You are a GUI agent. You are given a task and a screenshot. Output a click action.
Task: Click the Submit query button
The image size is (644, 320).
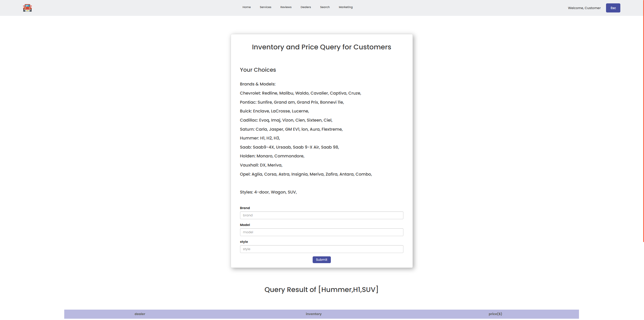[x=321, y=260]
